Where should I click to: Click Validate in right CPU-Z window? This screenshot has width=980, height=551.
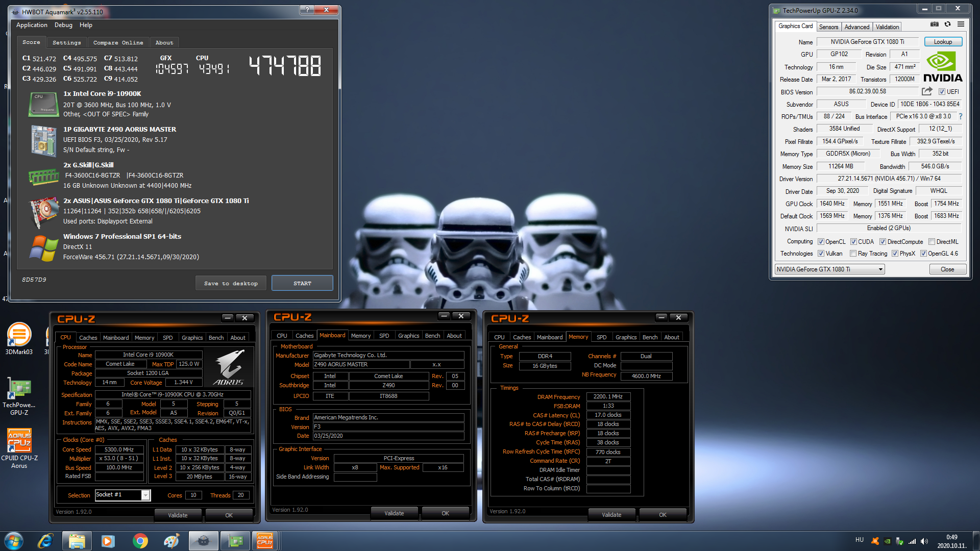pos(611,515)
